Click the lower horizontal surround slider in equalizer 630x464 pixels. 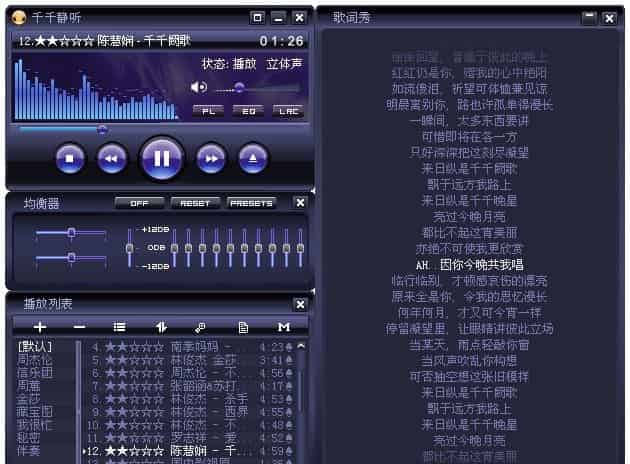[x=71, y=257]
